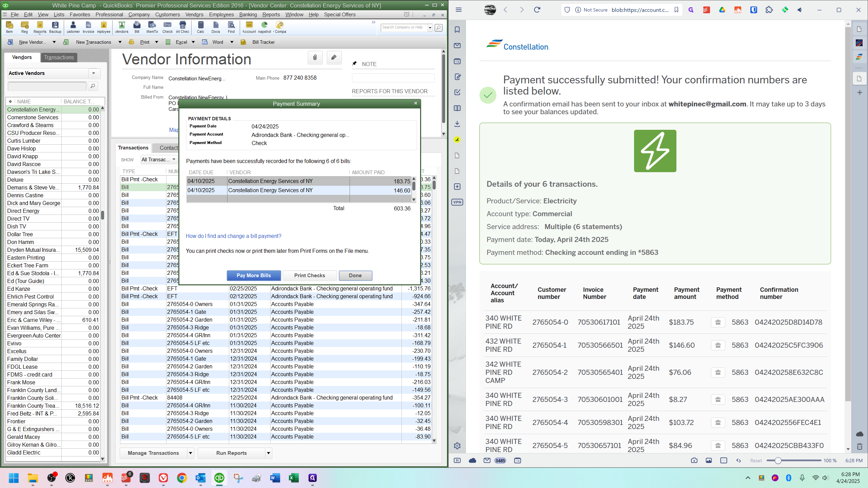The width and height of the screenshot is (868, 488).
Task: Click the browser reload icon
Action: pyautogui.click(x=537, y=10)
